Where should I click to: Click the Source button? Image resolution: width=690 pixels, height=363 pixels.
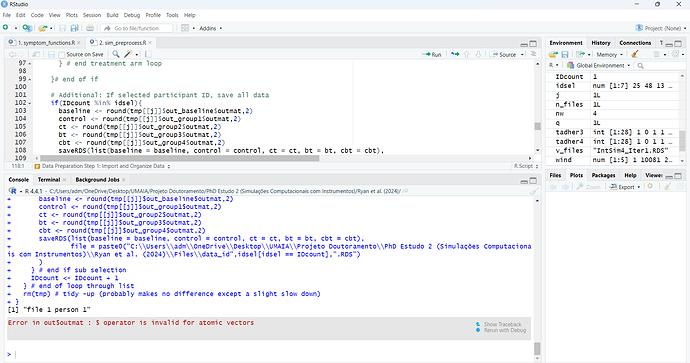tap(504, 55)
